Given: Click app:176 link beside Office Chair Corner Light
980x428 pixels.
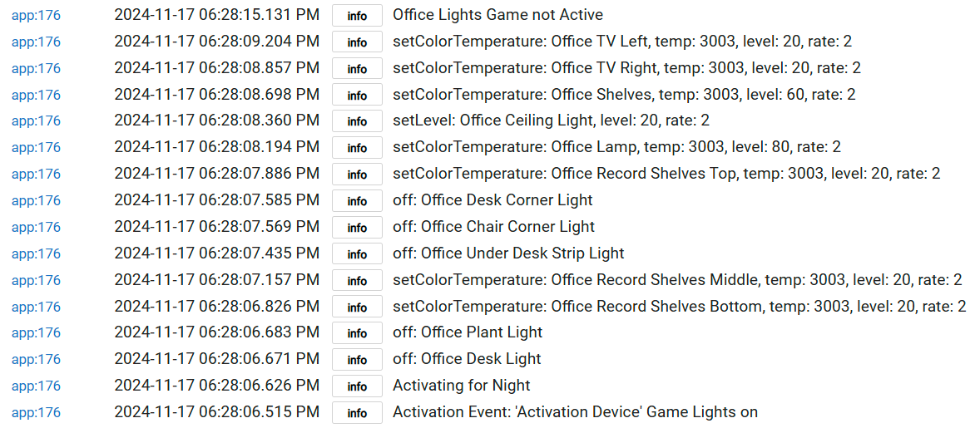Looking at the screenshot, I should (x=36, y=227).
